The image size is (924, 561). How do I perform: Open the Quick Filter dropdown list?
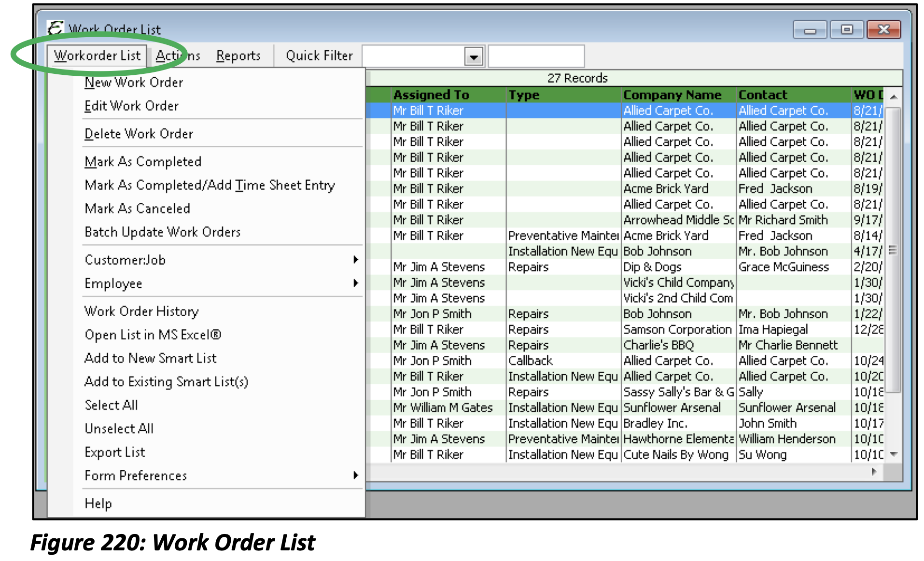[475, 56]
